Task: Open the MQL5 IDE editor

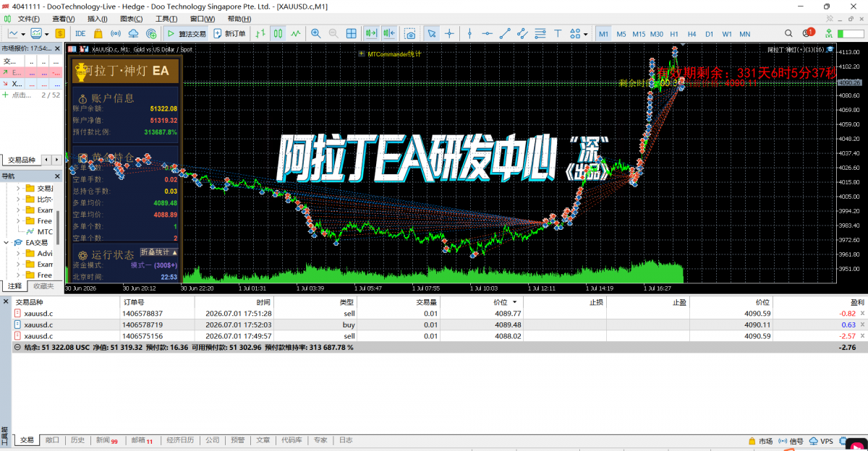Action: pyautogui.click(x=80, y=33)
